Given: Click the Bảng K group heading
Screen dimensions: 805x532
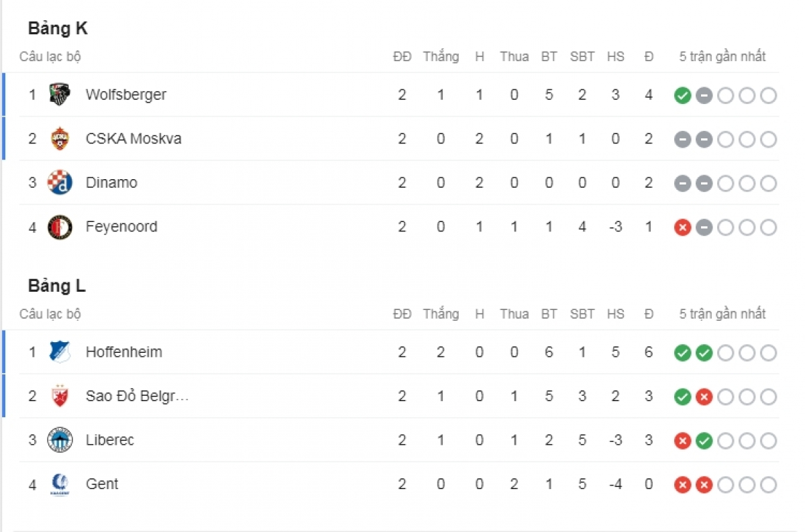Looking at the screenshot, I should click(x=58, y=29).
